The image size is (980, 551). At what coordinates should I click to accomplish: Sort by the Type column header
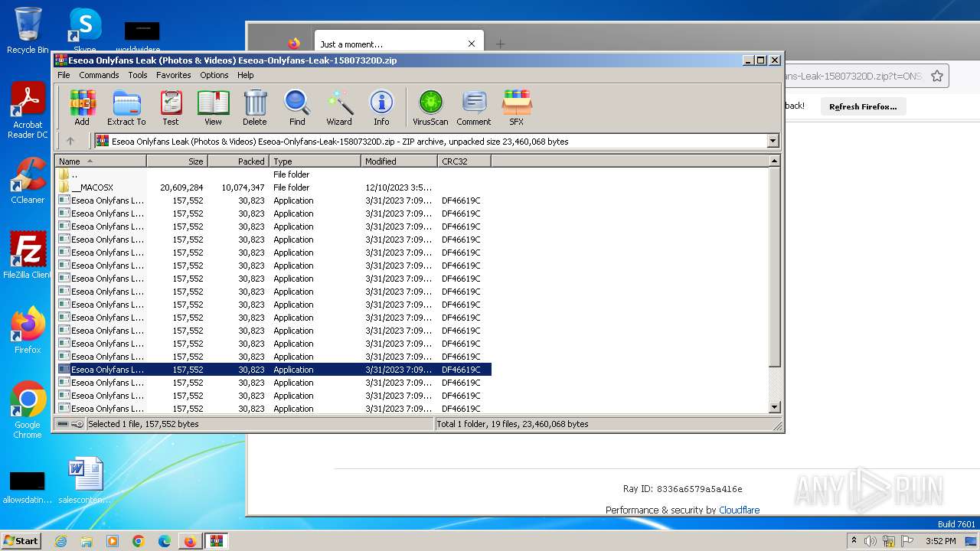coord(315,161)
